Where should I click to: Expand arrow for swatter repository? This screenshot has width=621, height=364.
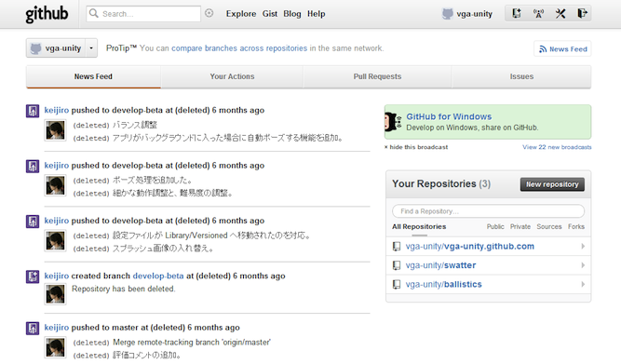(583, 265)
